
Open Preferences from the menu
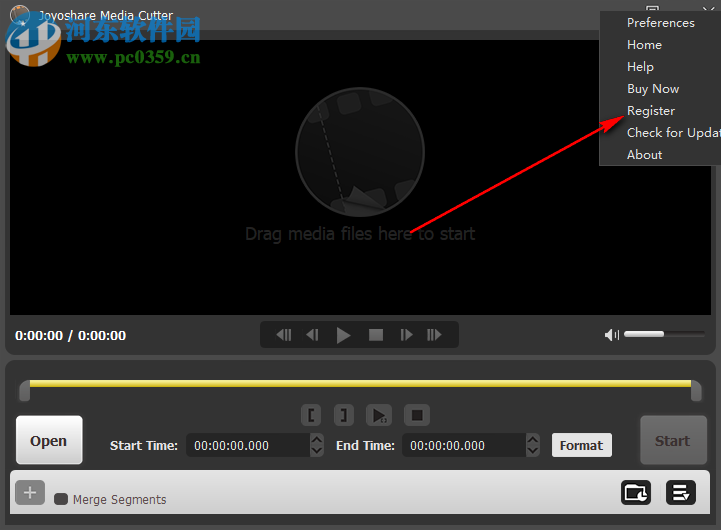click(x=660, y=23)
